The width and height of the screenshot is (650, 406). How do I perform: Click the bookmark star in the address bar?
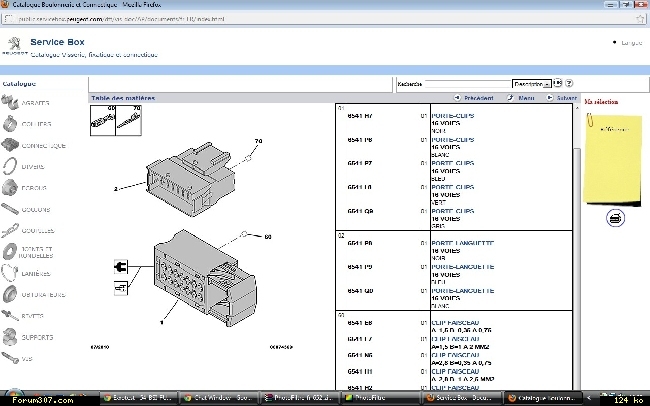coord(640,19)
